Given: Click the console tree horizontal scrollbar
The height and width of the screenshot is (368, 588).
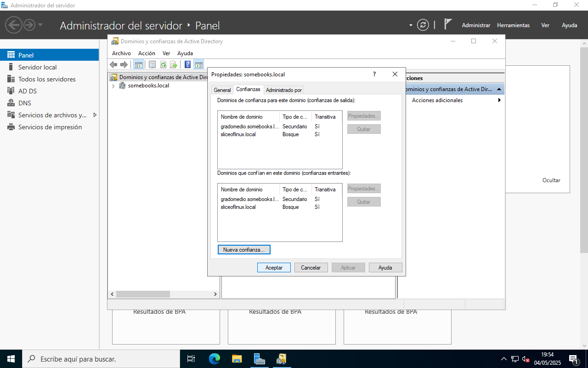Looking at the screenshot, I should point(143,294).
